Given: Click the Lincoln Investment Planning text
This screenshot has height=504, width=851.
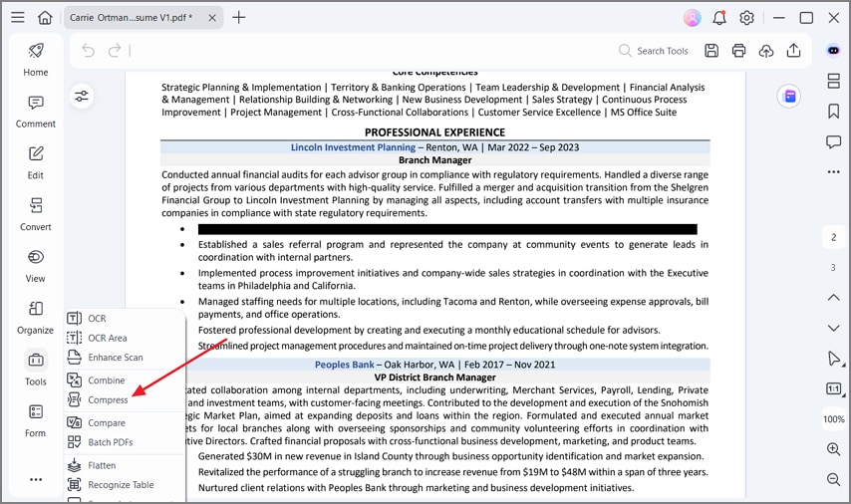Looking at the screenshot, I should point(353,147).
